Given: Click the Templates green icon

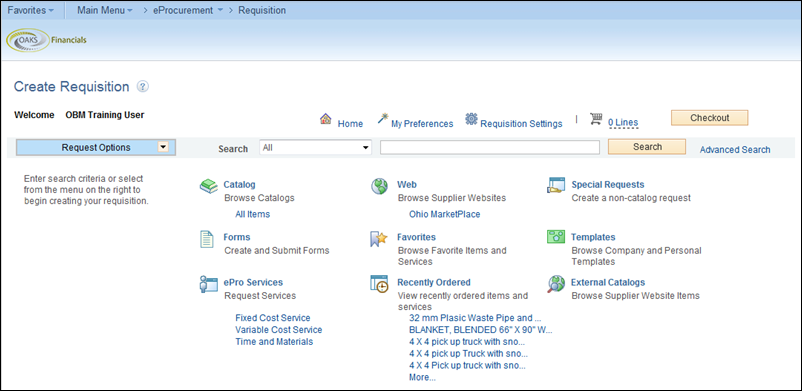Looking at the screenshot, I should [556, 236].
